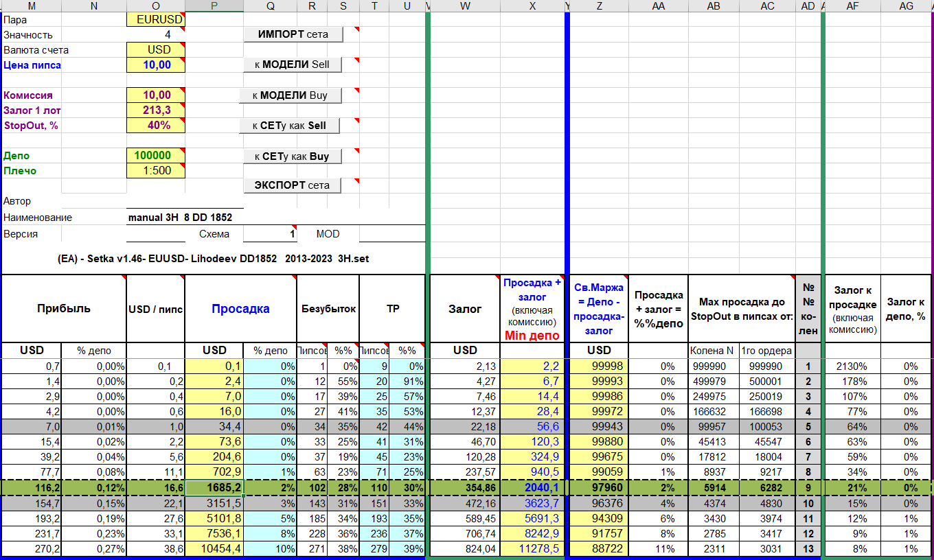Viewport: 934px width, 560px height.
Task: Select the margin per lot cell 213,3
Action: point(156,110)
